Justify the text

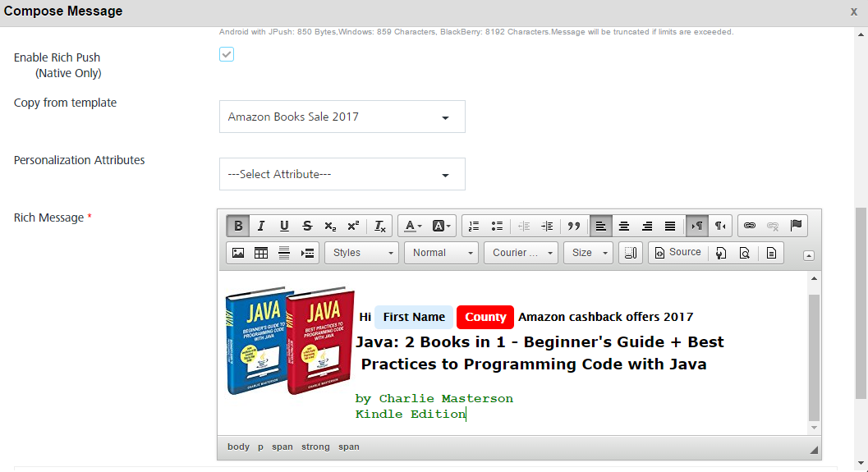(x=670, y=226)
